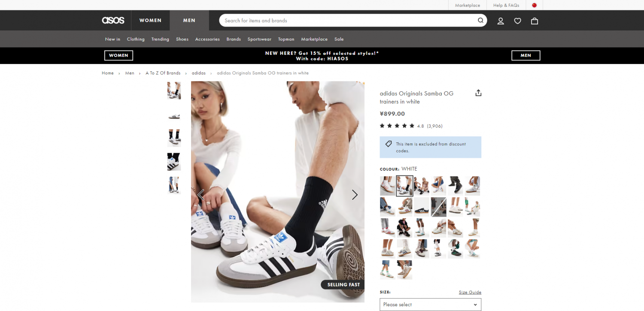Show the side-view single shoe thumbnail
Image resolution: width=644 pixels, height=311 pixels.
pos(174,114)
